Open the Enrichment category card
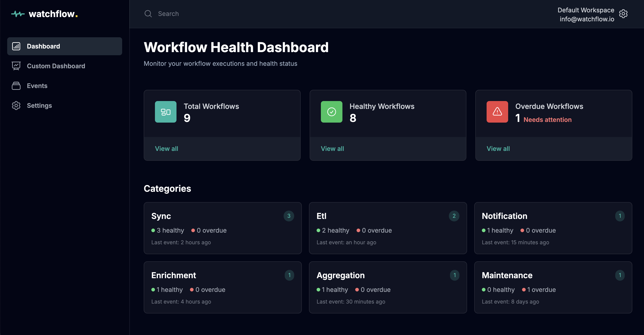The height and width of the screenshot is (335, 644). [223, 287]
